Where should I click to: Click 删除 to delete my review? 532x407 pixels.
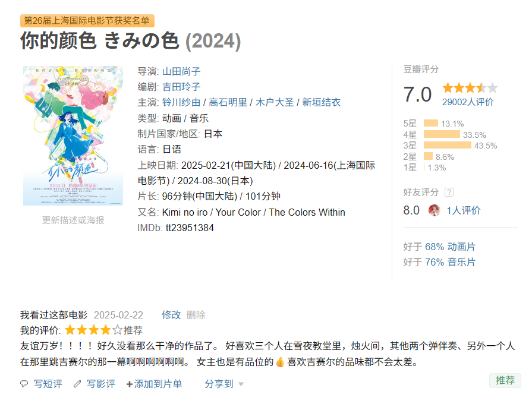pos(196,315)
